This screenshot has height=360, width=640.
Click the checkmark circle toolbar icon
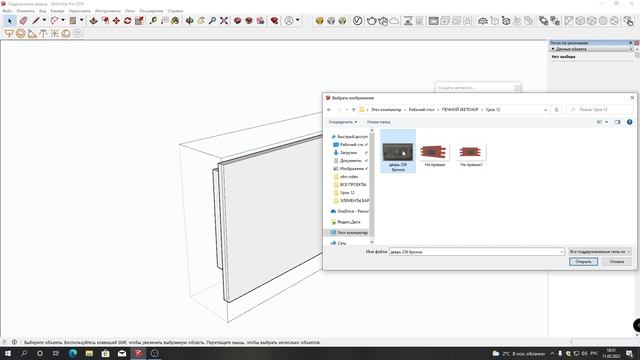357,20
